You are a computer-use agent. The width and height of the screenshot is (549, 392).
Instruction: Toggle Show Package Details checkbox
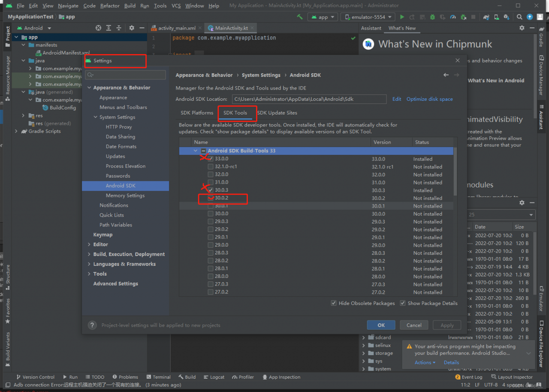(403, 303)
